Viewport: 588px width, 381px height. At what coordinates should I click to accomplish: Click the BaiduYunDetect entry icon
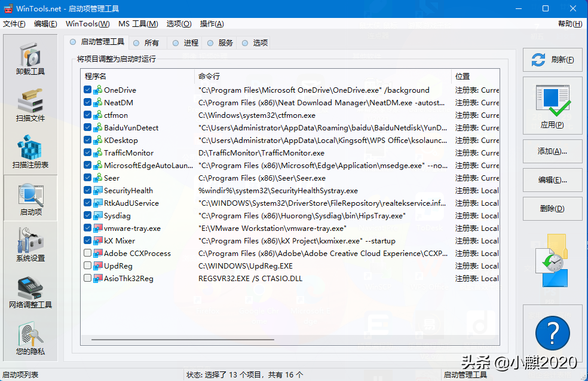tap(97, 127)
